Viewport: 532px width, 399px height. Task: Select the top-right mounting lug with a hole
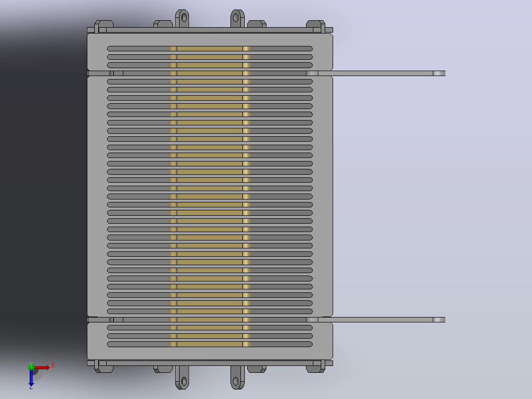[x=237, y=18]
